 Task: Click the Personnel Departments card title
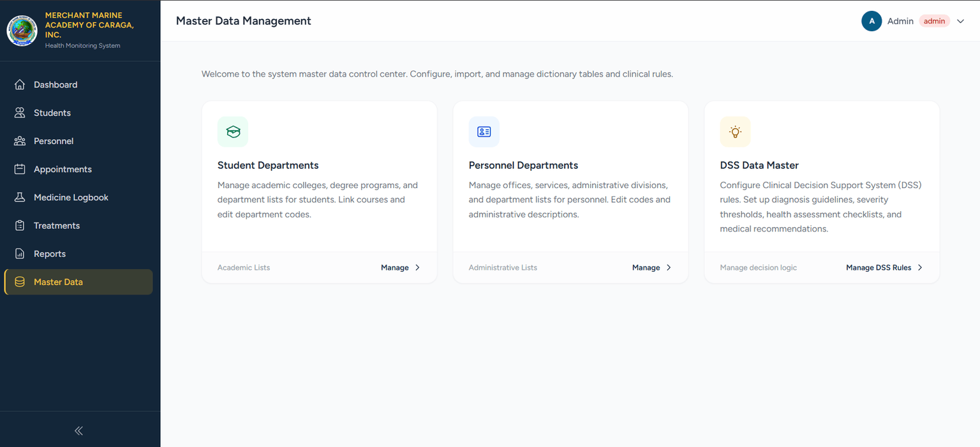click(523, 165)
